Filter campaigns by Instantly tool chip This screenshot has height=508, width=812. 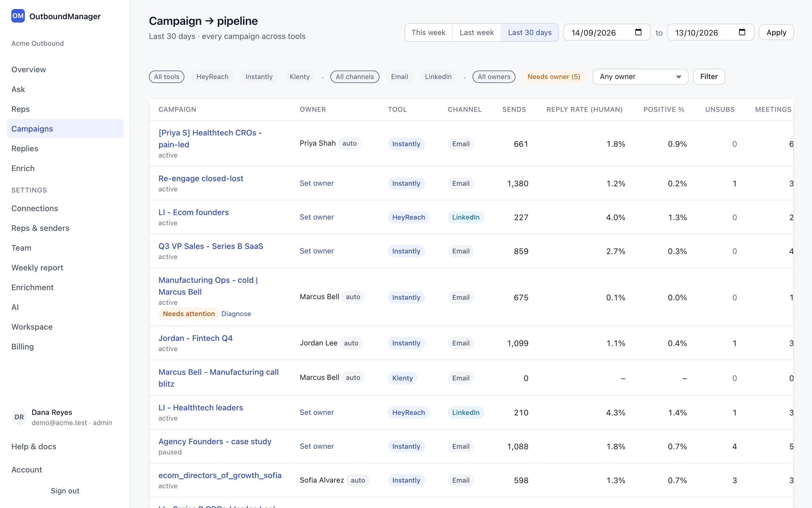pos(259,76)
